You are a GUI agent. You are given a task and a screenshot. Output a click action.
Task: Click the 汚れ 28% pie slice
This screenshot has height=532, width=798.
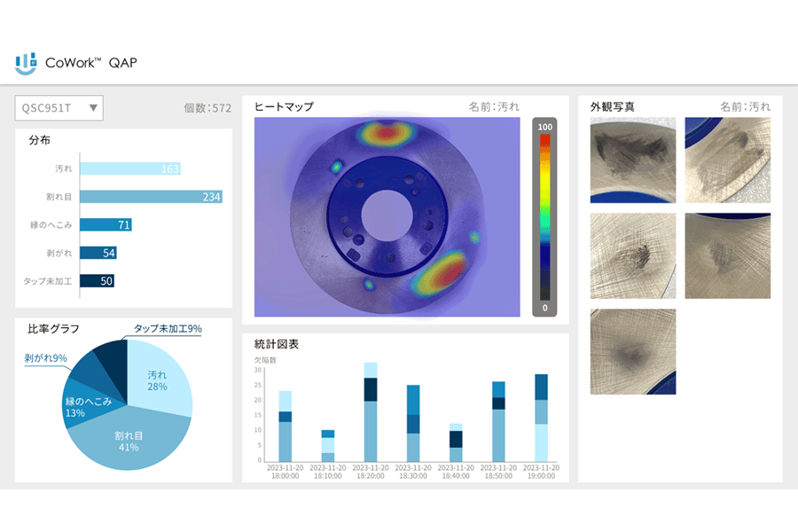tap(157, 380)
